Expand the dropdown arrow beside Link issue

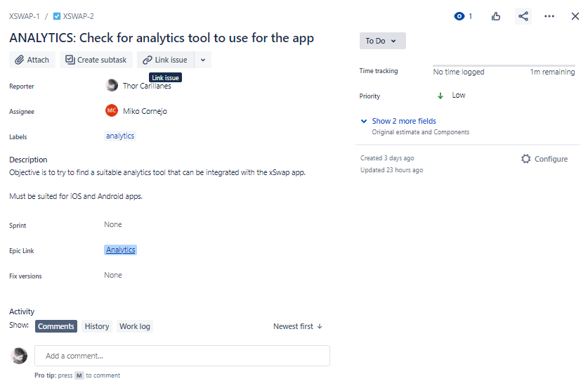click(x=203, y=60)
